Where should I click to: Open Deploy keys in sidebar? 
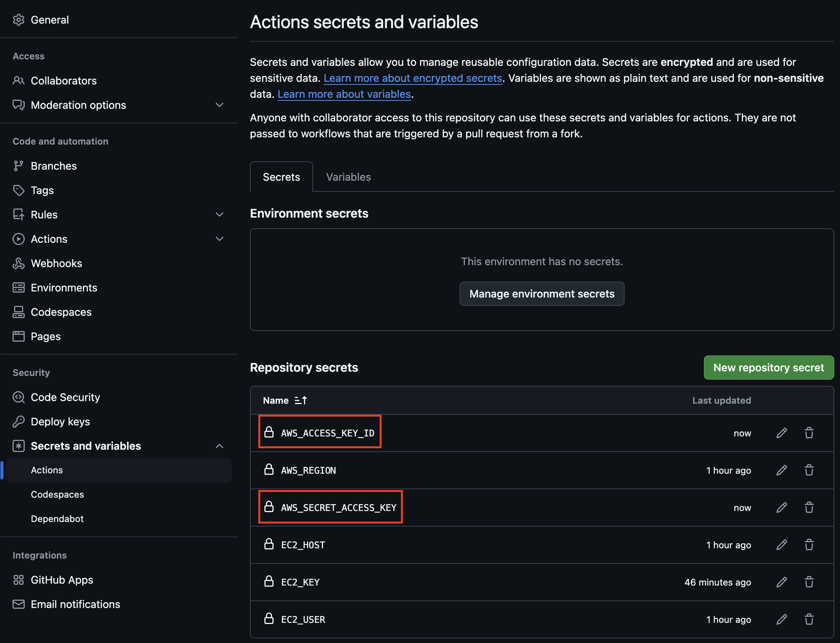pyautogui.click(x=60, y=422)
